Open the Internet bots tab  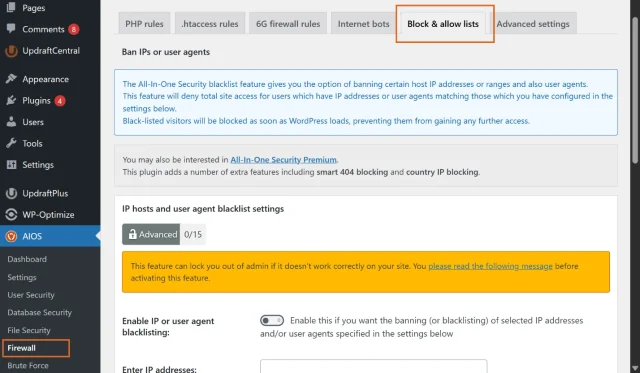coord(363,23)
